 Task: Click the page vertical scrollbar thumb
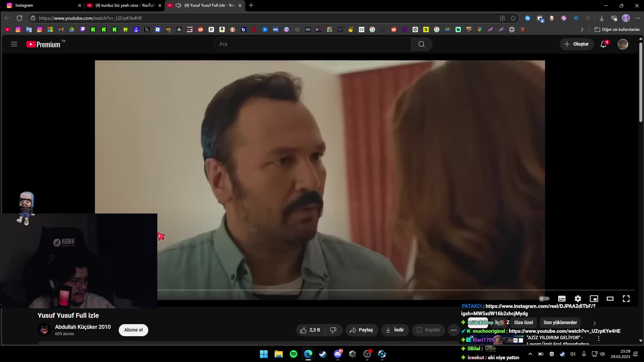pos(641,82)
